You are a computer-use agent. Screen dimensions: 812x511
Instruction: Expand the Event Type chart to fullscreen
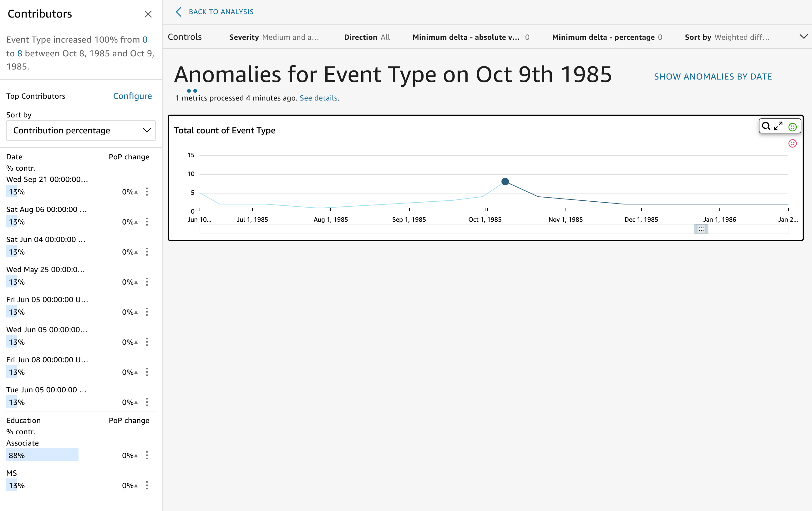coord(778,126)
